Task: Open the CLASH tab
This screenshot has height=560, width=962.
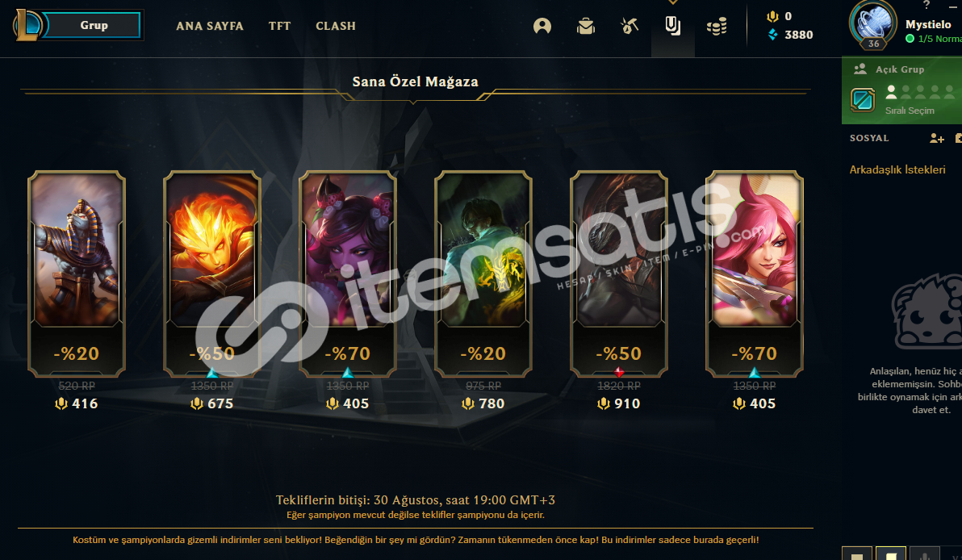Action: (x=336, y=26)
